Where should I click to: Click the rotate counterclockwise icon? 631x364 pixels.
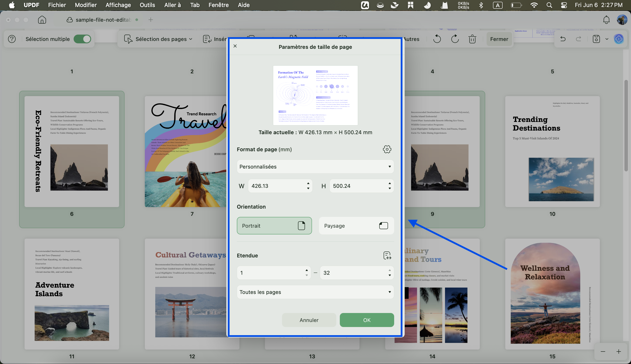[x=437, y=39]
